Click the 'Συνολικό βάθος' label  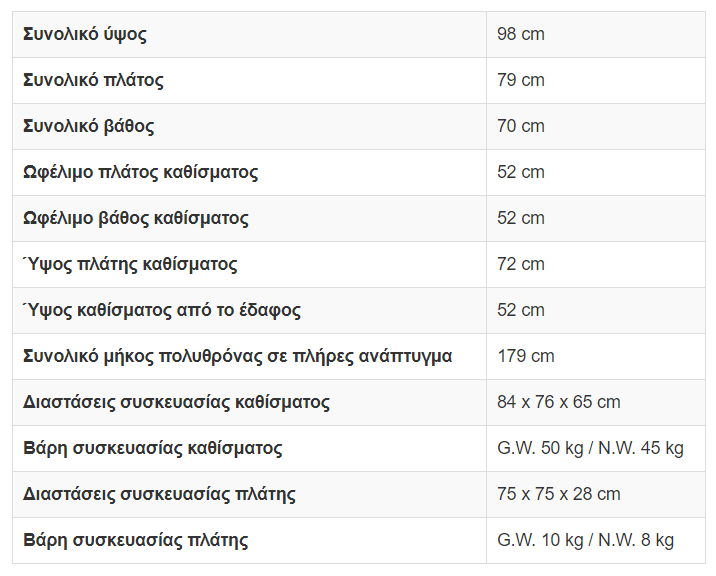coord(89,126)
